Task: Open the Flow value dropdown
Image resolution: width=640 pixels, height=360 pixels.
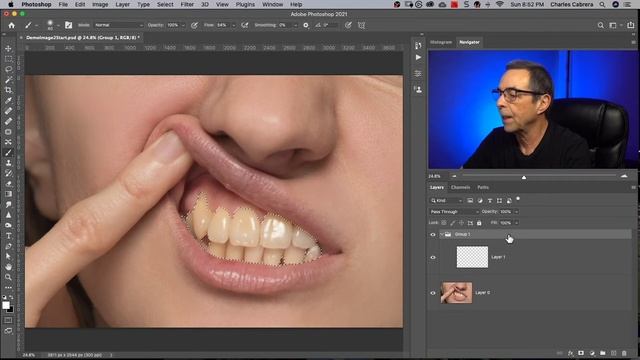Action: [233, 25]
